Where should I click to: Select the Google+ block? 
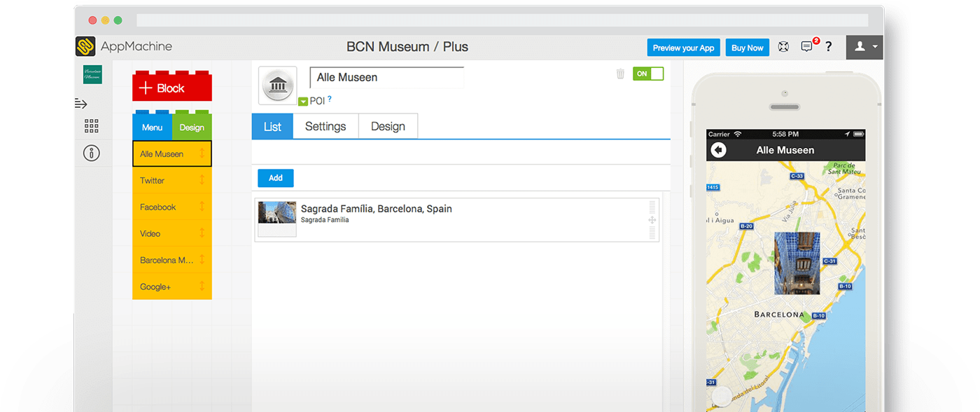coord(172,287)
